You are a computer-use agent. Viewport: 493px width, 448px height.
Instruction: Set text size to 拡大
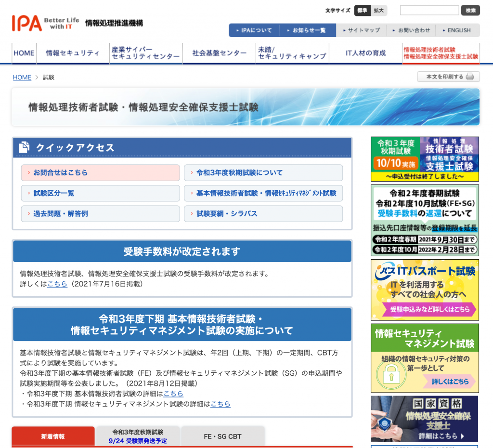coord(379,11)
